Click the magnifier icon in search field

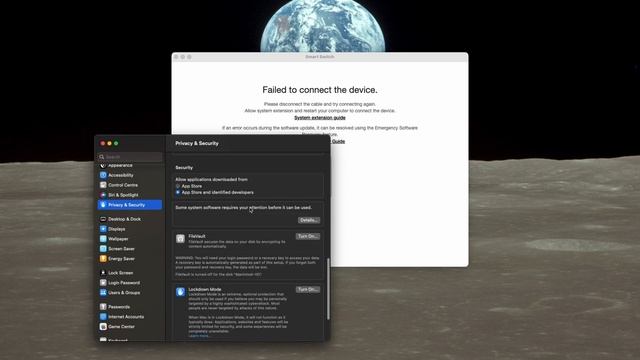tap(102, 157)
